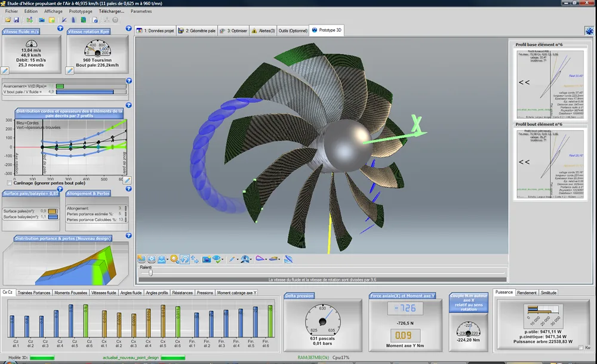Toggle the Kw checkbox in Puissance panel

tap(580, 347)
